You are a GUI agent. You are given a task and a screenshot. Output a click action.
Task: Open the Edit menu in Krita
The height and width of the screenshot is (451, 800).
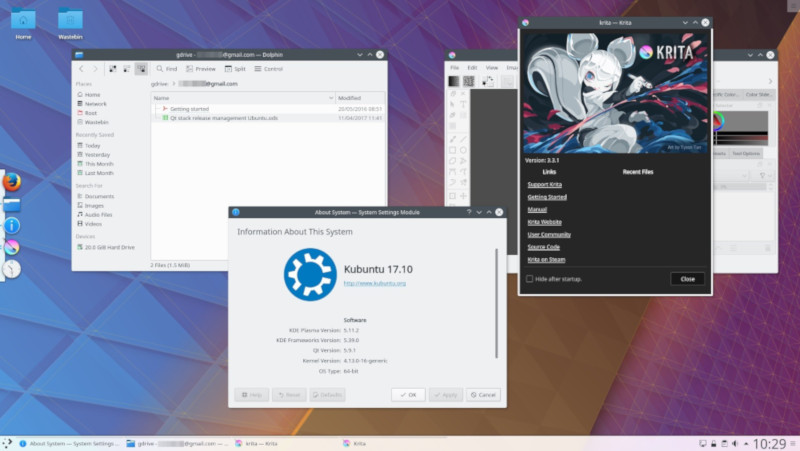(x=472, y=67)
